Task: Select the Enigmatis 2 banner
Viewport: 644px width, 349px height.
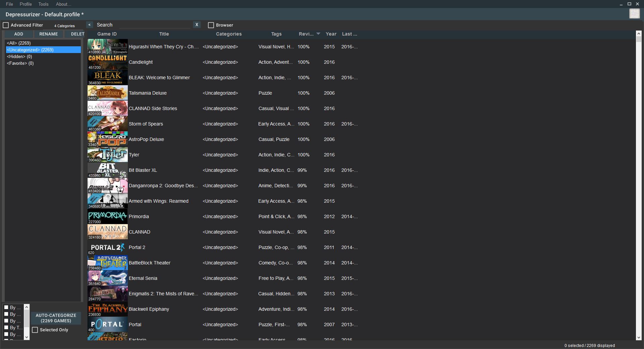Action: [107, 294]
